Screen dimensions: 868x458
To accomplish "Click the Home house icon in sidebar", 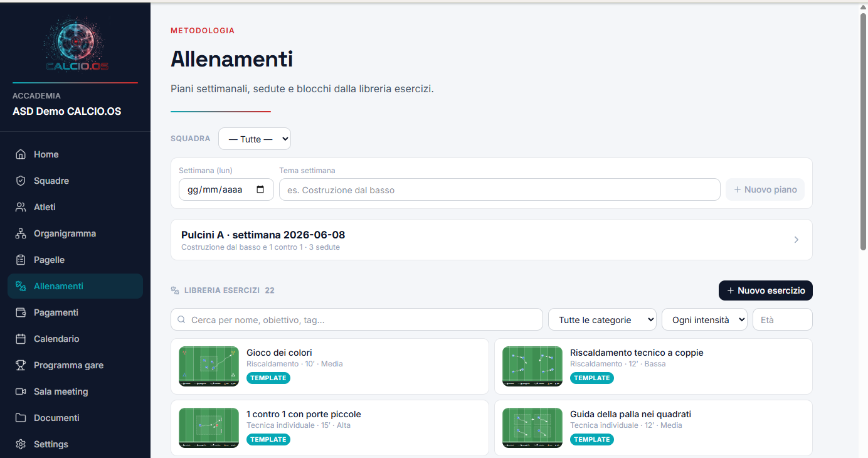I will [x=21, y=154].
